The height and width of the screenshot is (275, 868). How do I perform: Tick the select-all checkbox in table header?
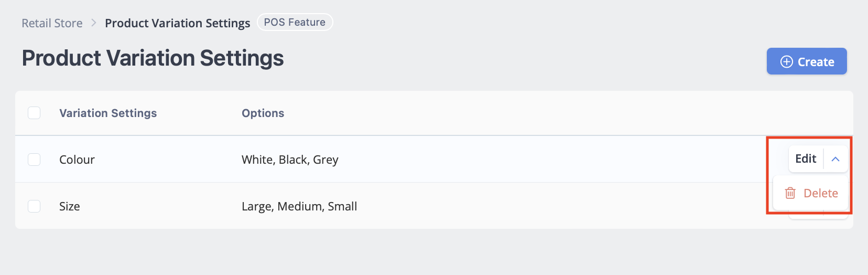[x=34, y=113]
